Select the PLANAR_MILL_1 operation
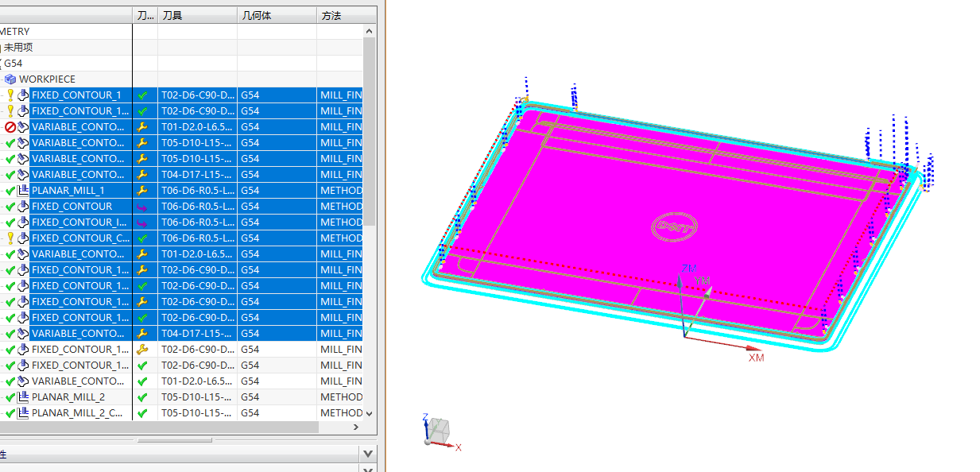The width and height of the screenshot is (980, 472). (x=68, y=191)
